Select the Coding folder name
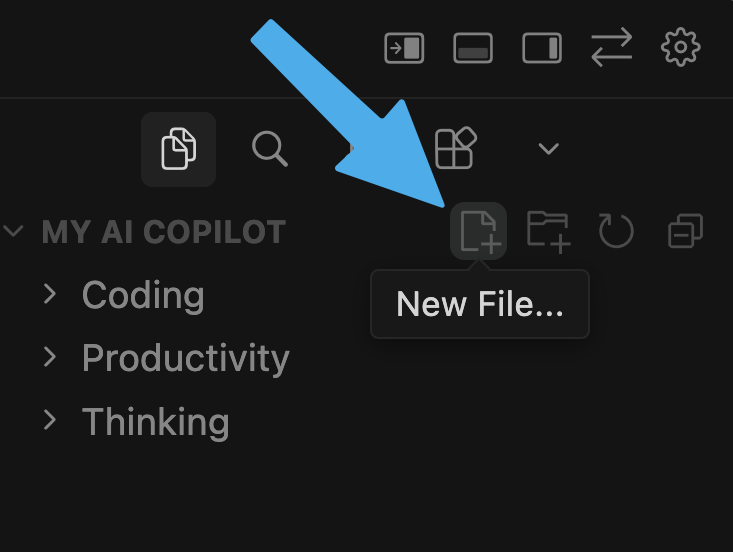The width and height of the screenshot is (733, 552). click(x=143, y=295)
